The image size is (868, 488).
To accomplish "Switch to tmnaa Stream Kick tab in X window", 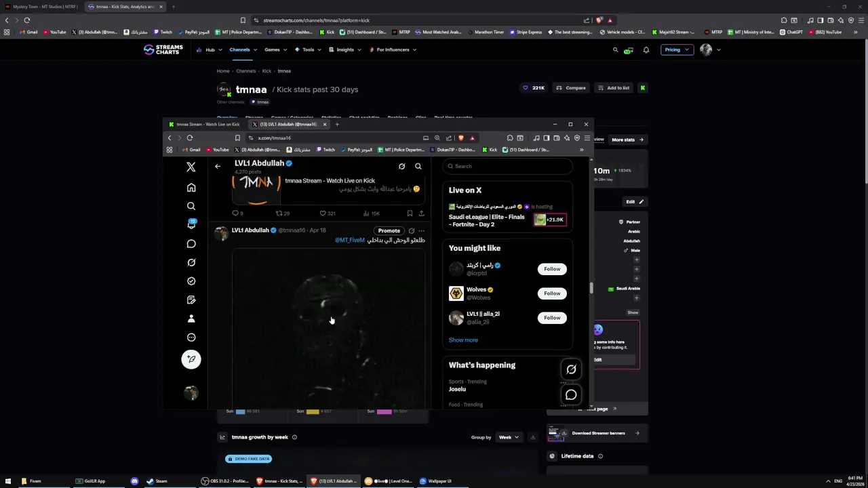I will tap(208, 124).
